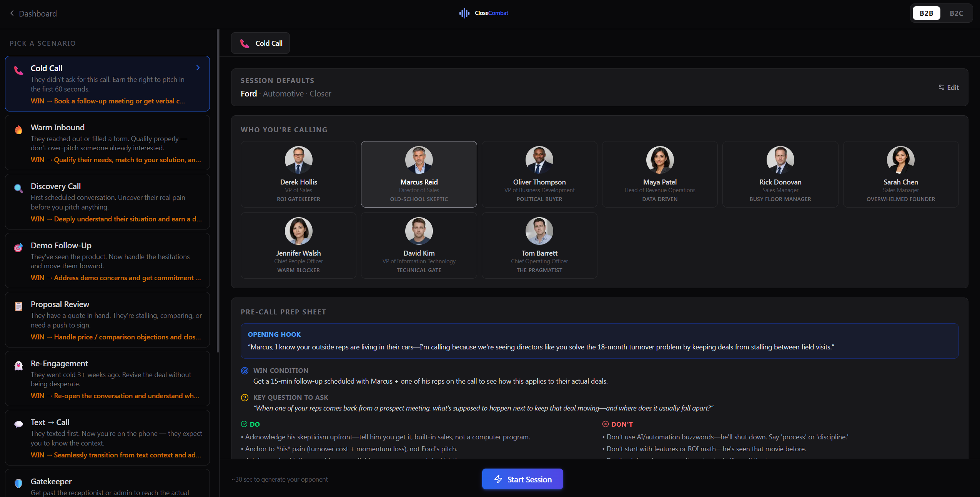The image size is (980, 497).
Task: Expand the Cold Call scenario chevron
Action: click(x=198, y=68)
